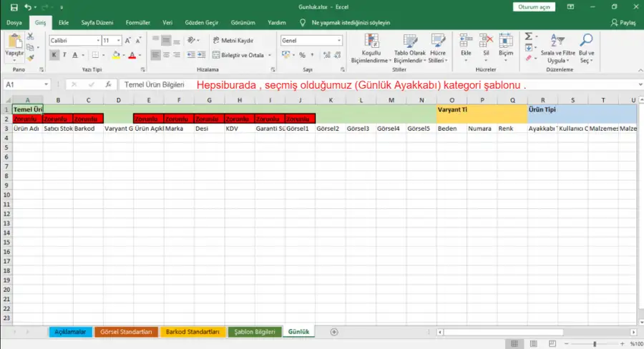
Task: Click the Percent style icon
Action: (x=302, y=55)
